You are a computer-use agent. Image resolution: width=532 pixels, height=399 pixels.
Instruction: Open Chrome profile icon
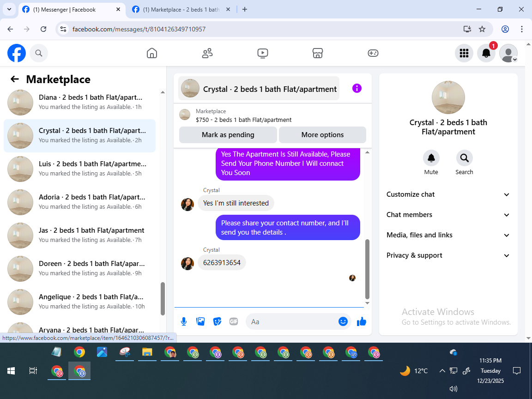pyautogui.click(x=505, y=29)
